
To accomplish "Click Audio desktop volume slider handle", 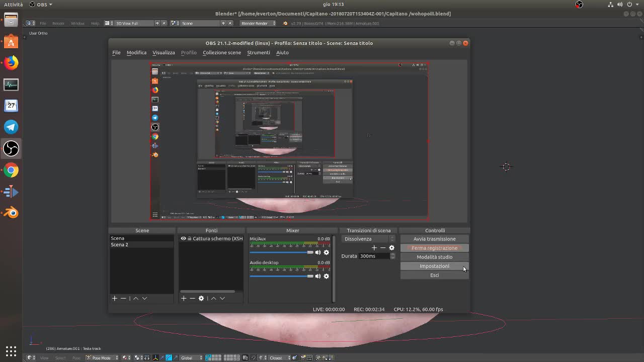I will point(310,276).
